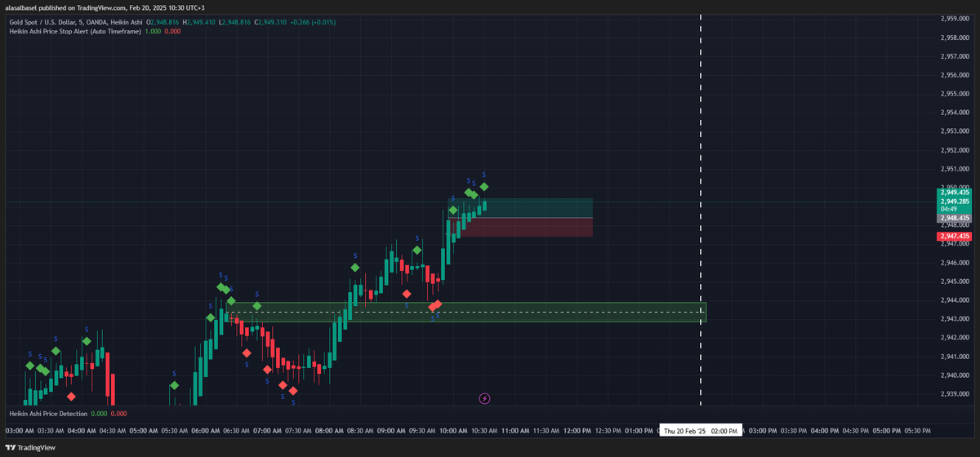Click the 'Thu 20 Feb '25 02:00 PM' time label
980x457 pixels.
coord(701,430)
